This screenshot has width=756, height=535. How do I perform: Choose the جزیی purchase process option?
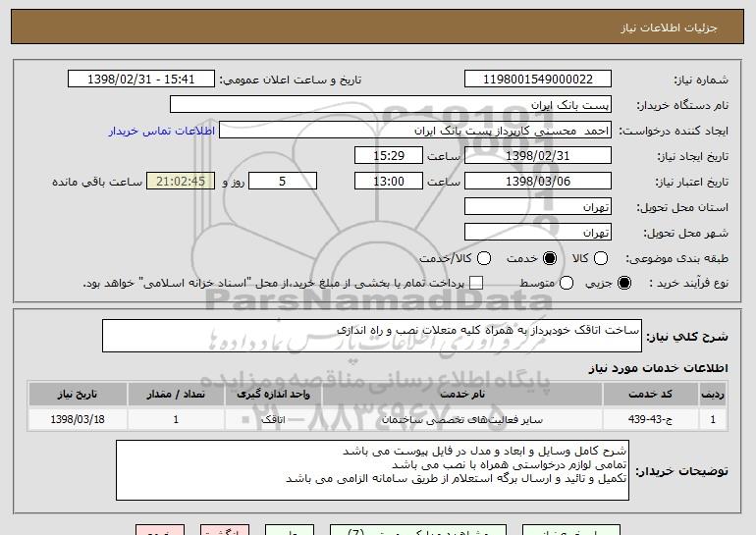[623, 283]
